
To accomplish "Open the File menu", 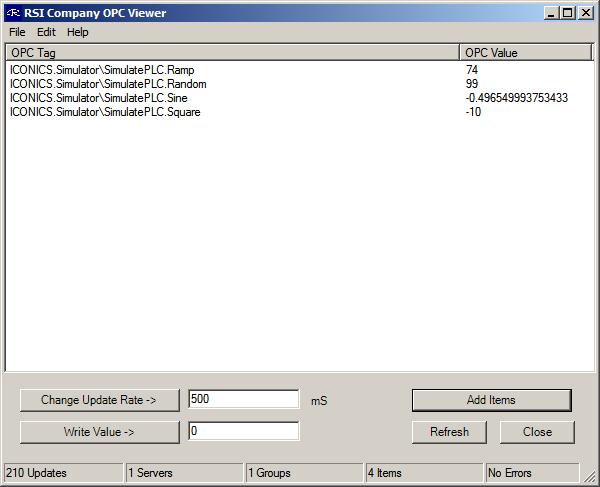I will [x=17, y=32].
